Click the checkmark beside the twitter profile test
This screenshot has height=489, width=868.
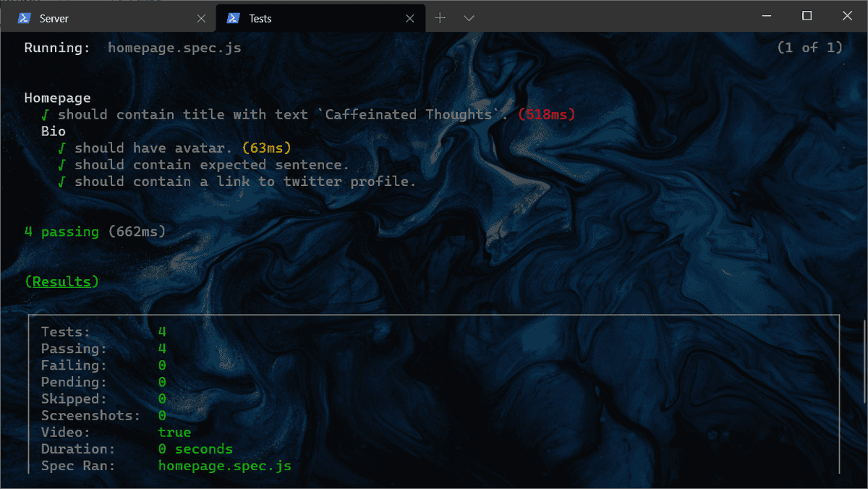(62, 181)
